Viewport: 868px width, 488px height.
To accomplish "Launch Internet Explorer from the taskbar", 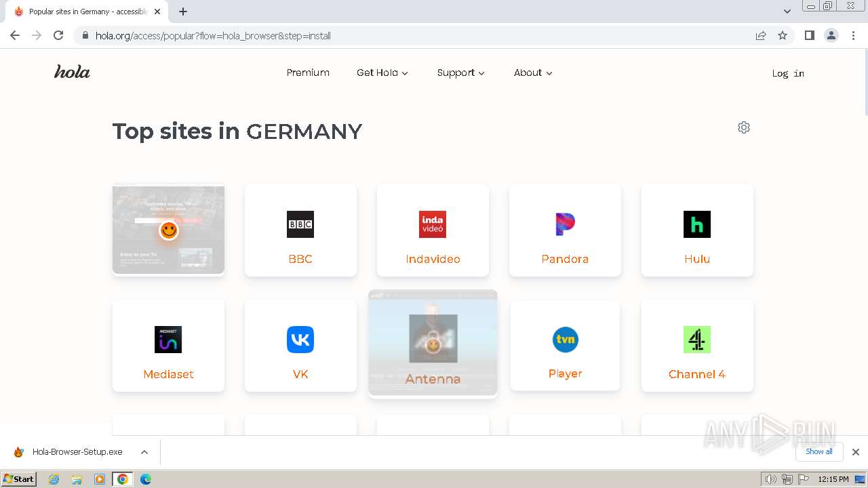I will pyautogui.click(x=54, y=479).
